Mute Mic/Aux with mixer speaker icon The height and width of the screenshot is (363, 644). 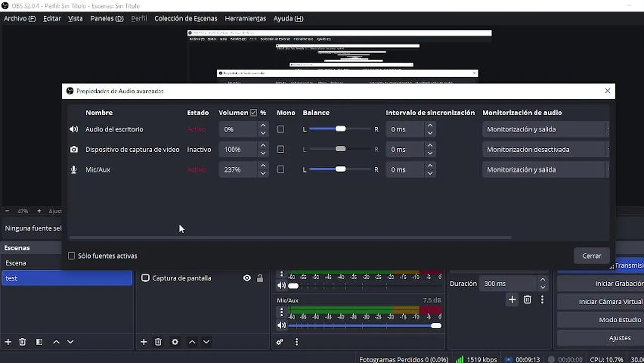[281, 325]
